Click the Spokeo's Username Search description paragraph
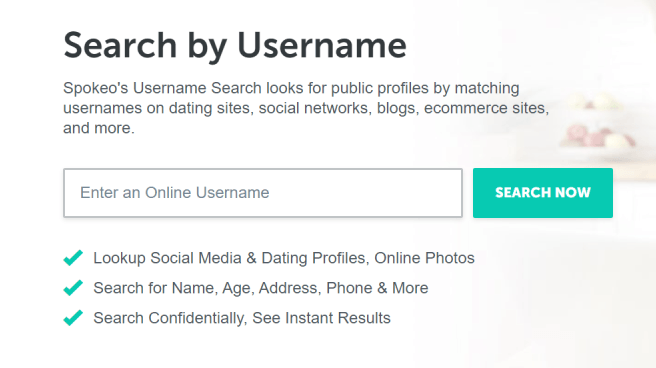The image size is (656, 368). point(306,108)
